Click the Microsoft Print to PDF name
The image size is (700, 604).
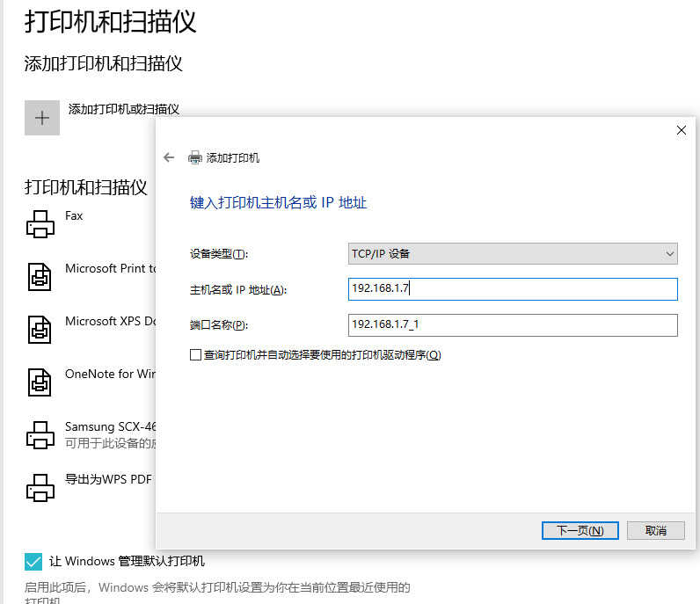point(110,268)
